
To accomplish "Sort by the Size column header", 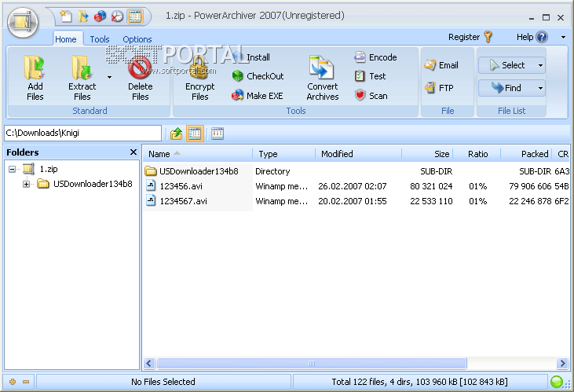I will click(428, 154).
